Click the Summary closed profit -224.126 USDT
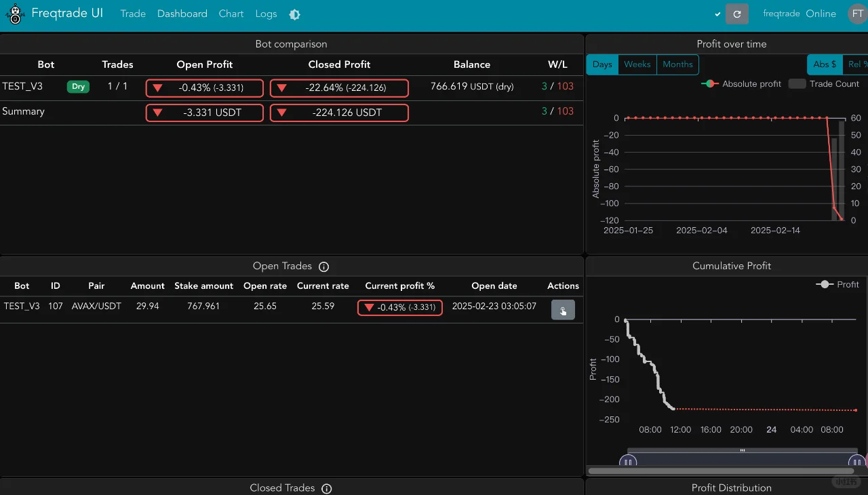 click(x=339, y=113)
